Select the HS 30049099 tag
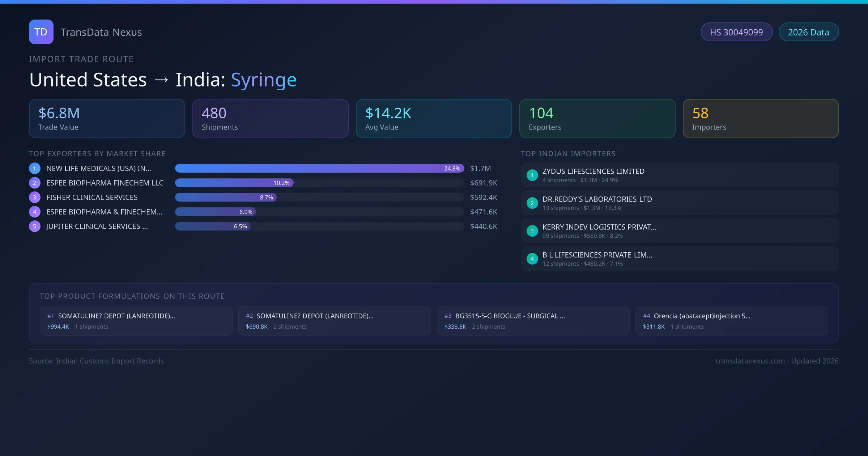Viewport: 868px width, 456px height. (x=736, y=32)
